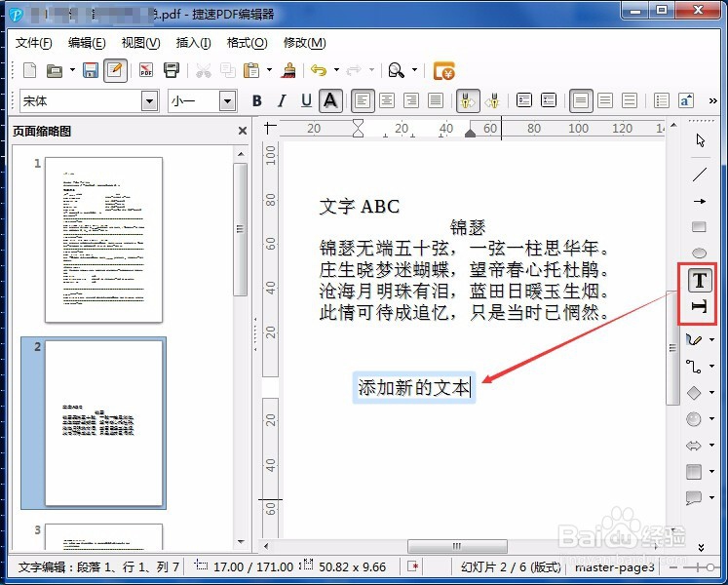Toggle underline formatting
This screenshot has width=728, height=585.
[306, 100]
